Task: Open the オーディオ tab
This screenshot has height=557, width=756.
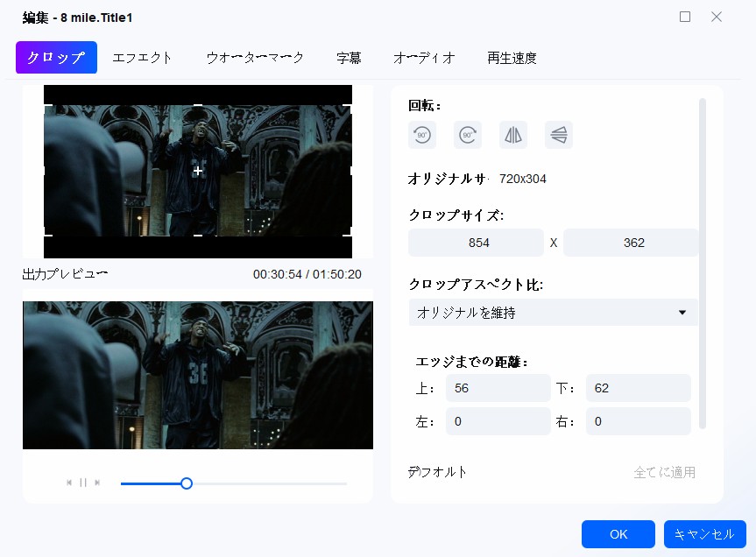Action: (x=424, y=58)
